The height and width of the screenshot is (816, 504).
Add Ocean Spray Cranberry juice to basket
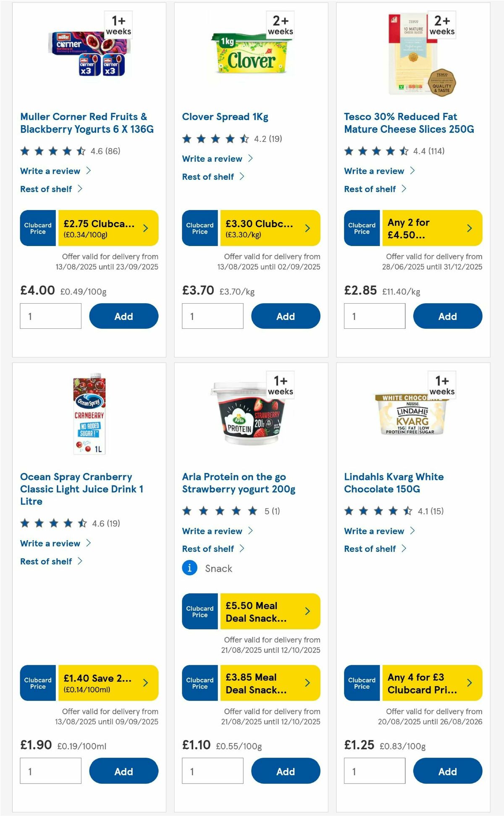point(123,771)
